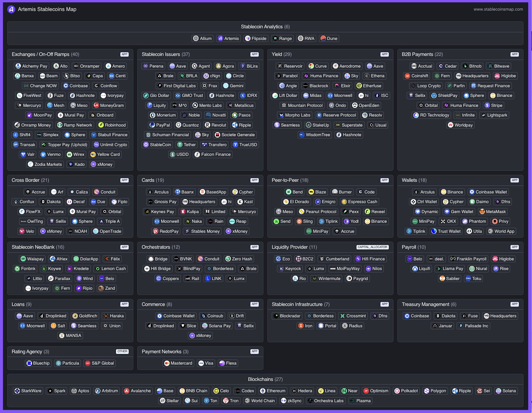
Task: Click the Solana Pay chip in Commerce
Action: pyautogui.click(x=217, y=326)
